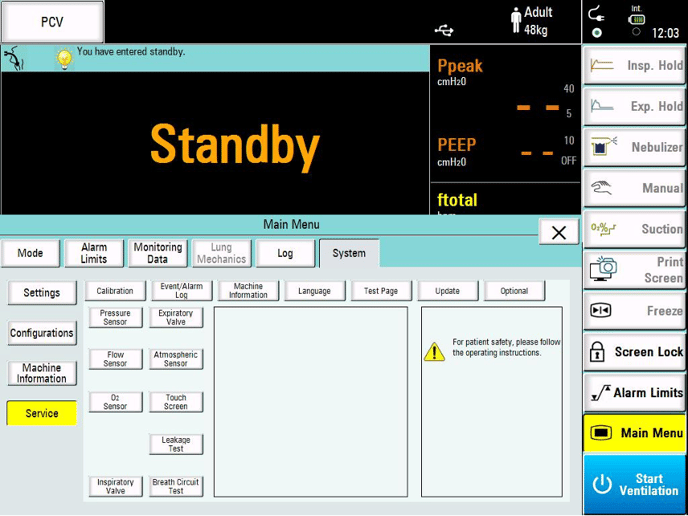Trigger a Manual breath
688x516 pixels.
pos(635,188)
